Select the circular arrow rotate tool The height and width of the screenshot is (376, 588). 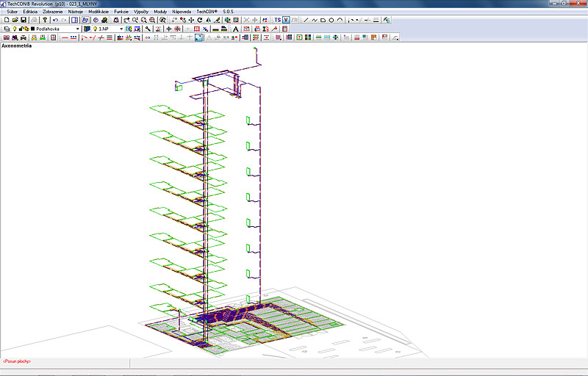point(200,20)
